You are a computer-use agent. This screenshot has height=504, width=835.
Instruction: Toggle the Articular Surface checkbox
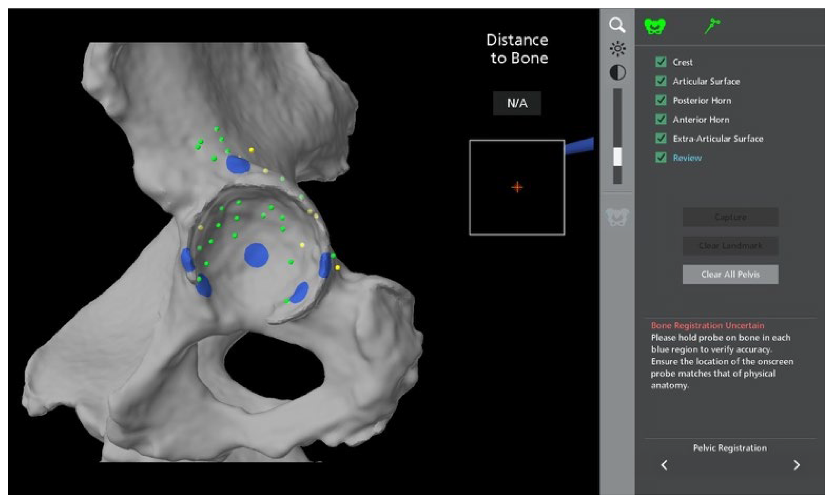tap(661, 81)
